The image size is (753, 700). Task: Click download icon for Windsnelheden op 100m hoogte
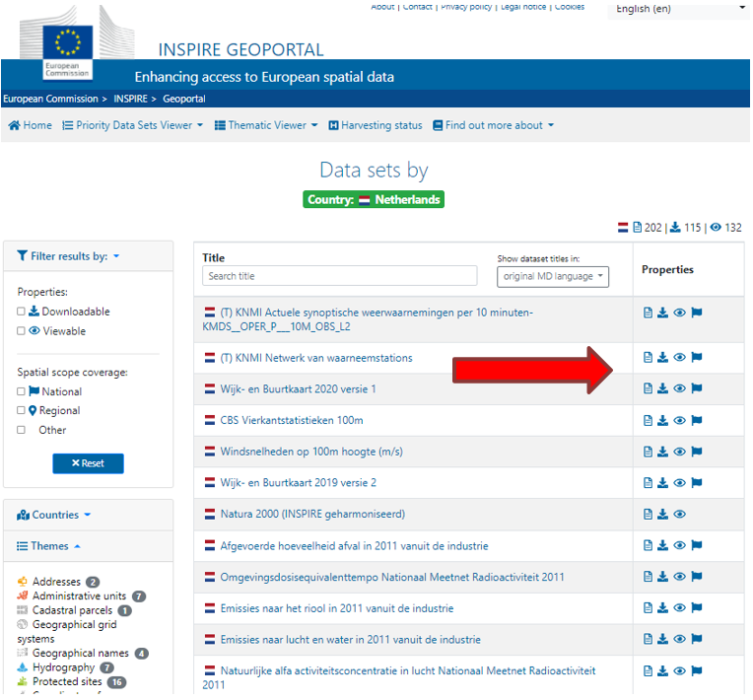(662, 452)
